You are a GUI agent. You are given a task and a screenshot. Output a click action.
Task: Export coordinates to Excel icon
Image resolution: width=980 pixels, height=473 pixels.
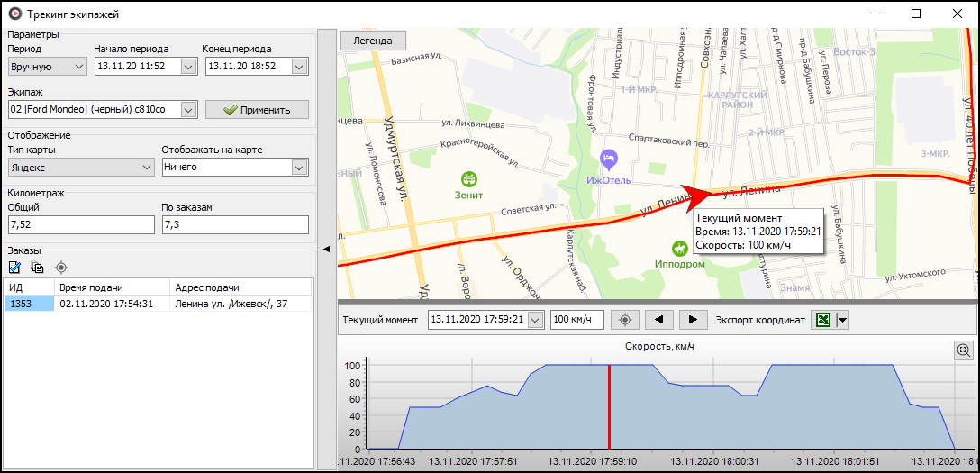(x=823, y=320)
